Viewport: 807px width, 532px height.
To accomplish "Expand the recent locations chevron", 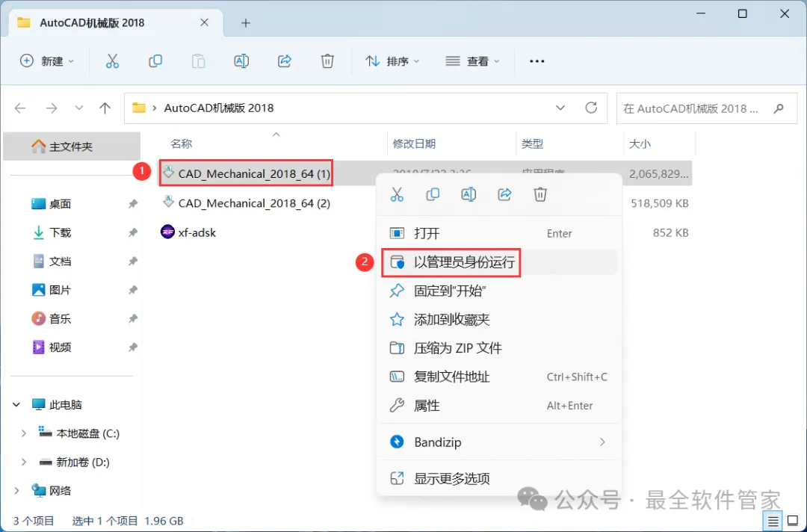I will tap(78, 108).
